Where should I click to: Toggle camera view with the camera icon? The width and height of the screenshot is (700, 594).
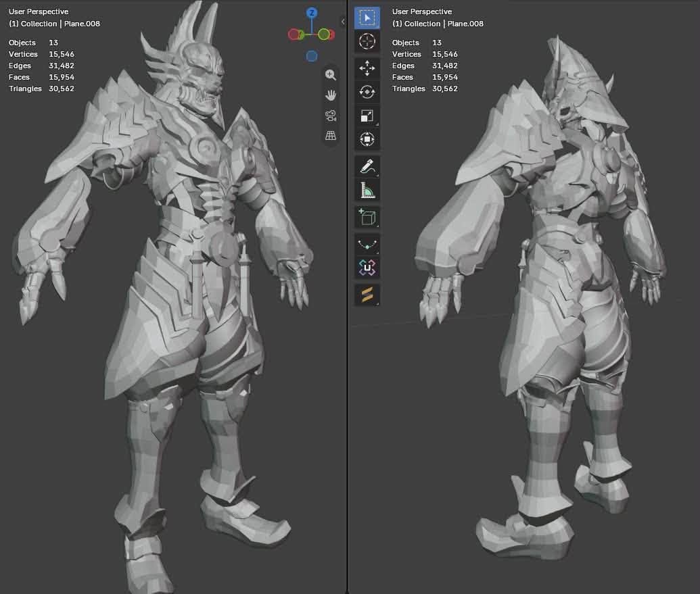(330, 116)
